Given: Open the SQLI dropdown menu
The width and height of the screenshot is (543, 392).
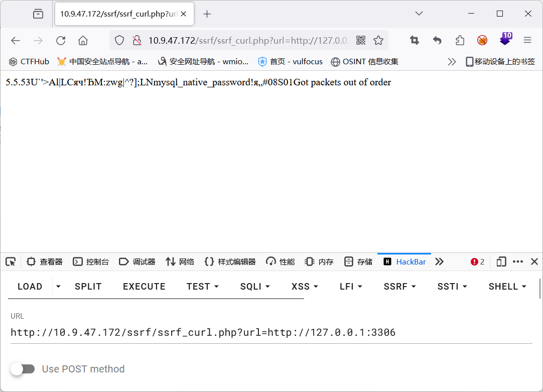Looking at the screenshot, I should [x=255, y=287].
